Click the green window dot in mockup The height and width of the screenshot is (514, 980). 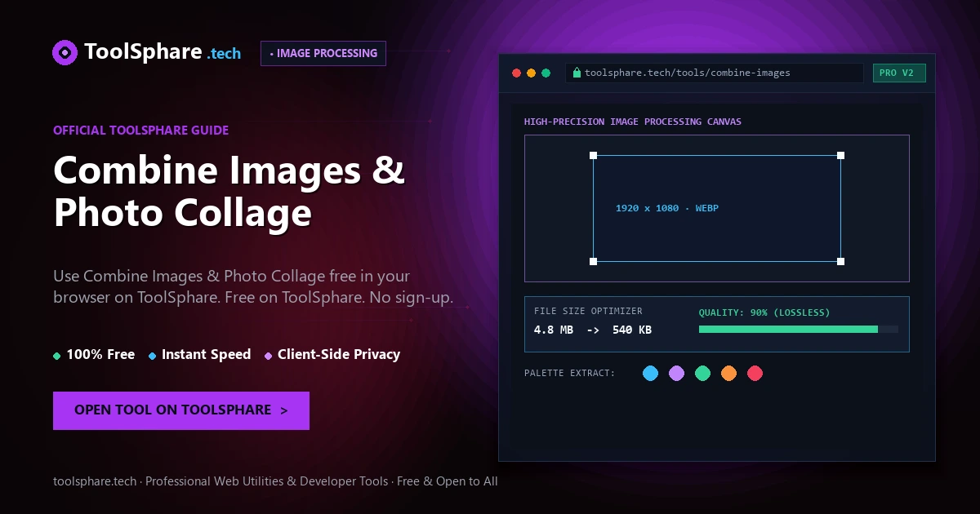[546, 73]
